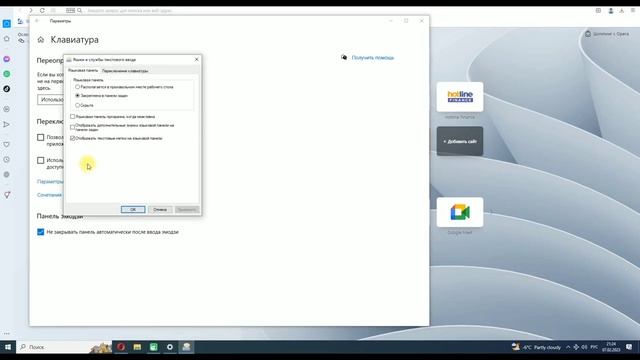Click Opera taskbar icon

pyautogui.click(x=121, y=347)
